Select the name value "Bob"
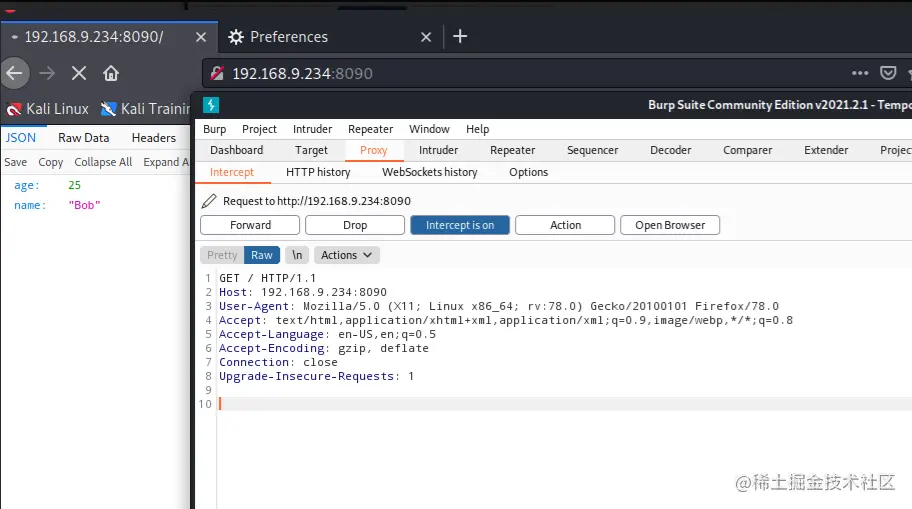 coord(84,205)
